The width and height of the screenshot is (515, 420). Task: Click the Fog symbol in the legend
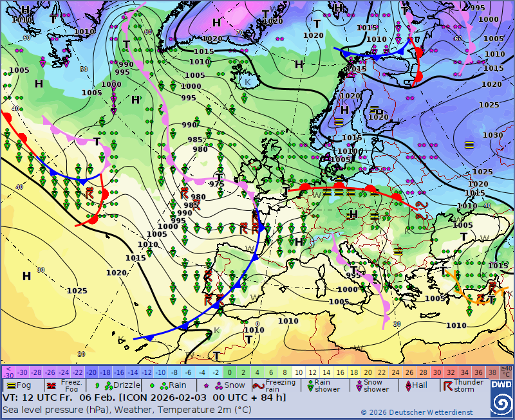coord(10,385)
